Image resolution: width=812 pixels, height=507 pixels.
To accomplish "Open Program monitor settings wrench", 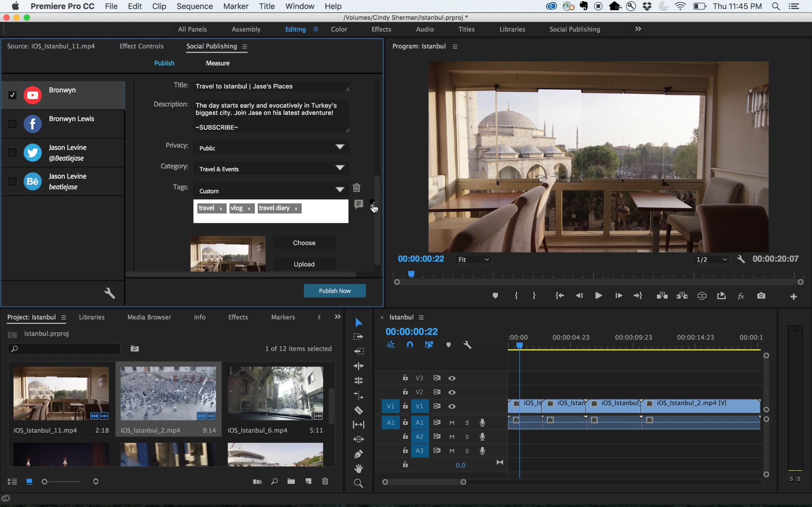I will point(741,259).
